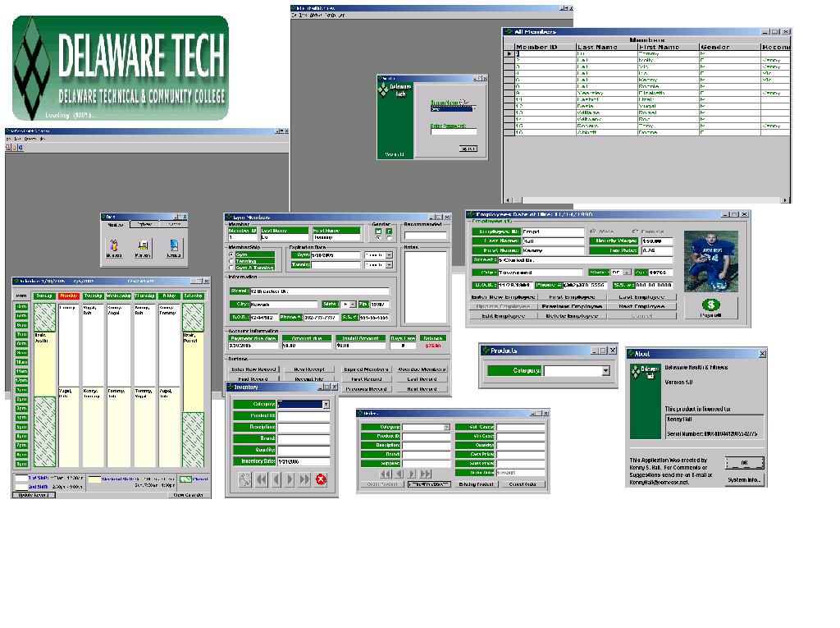Select the Tanning membership radio button
The height and width of the screenshot is (628, 840).
tap(231, 261)
